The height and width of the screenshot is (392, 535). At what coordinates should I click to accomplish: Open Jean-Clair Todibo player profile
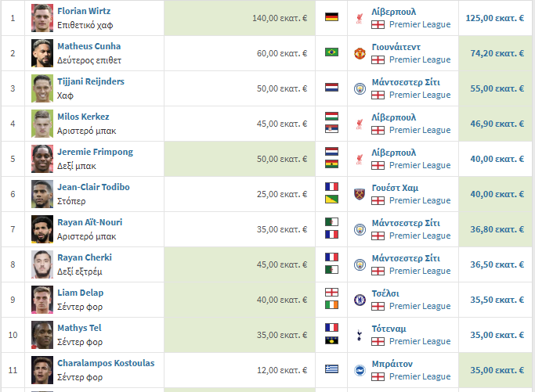pyautogui.click(x=93, y=187)
